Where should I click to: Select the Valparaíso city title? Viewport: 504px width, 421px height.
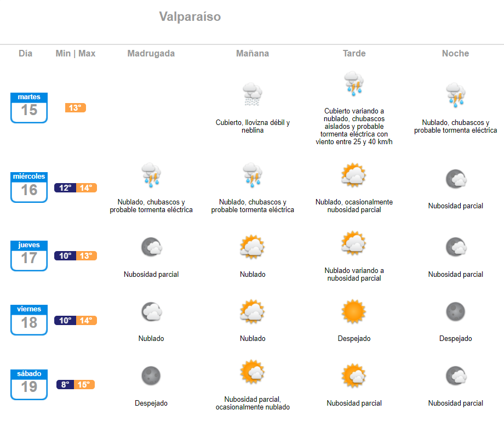[x=190, y=17]
